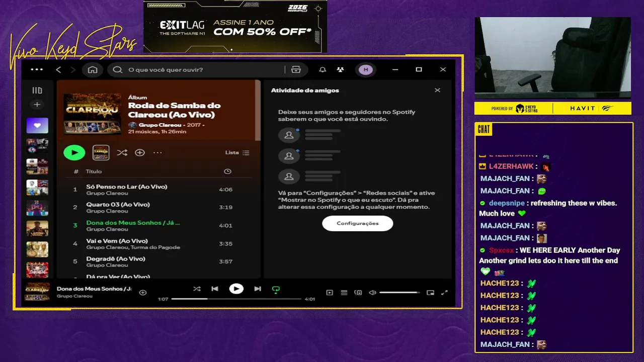The width and height of the screenshot is (644, 362).
Task: Add current song to Liked Songs
Action: coord(143,292)
